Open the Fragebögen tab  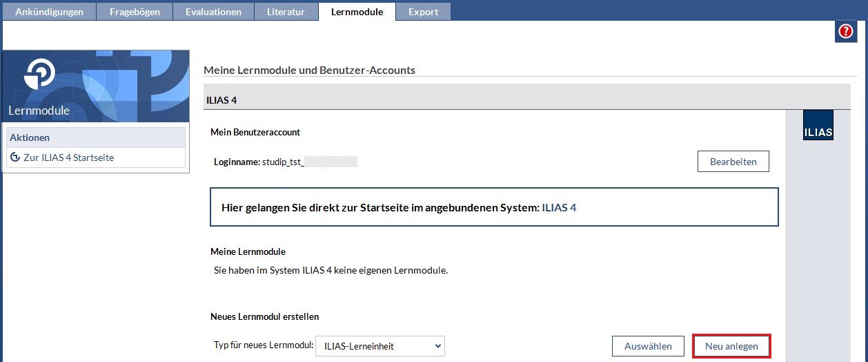[135, 12]
